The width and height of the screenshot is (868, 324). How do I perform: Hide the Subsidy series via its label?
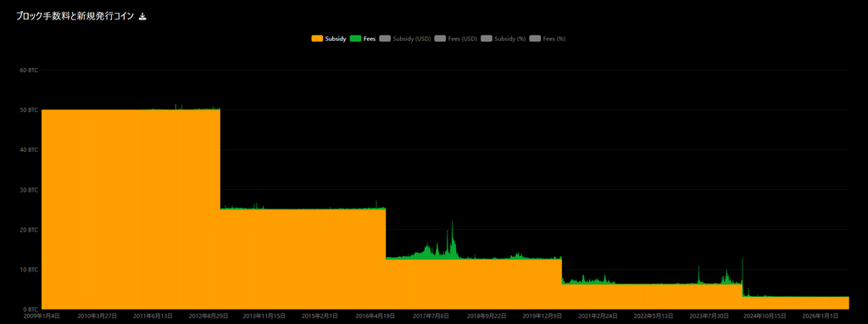pyautogui.click(x=336, y=39)
